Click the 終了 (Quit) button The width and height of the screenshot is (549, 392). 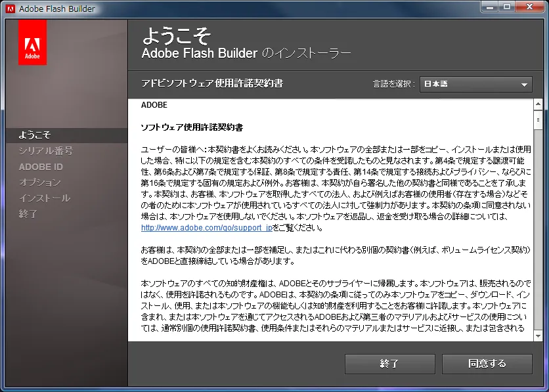click(x=389, y=364)
